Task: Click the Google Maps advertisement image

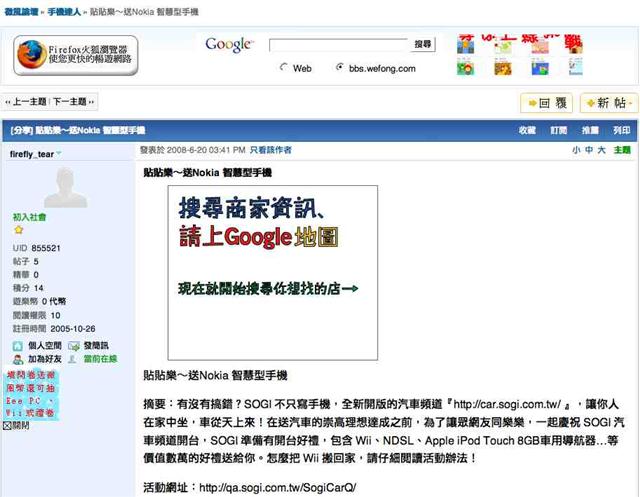Action: coord(273,273)
